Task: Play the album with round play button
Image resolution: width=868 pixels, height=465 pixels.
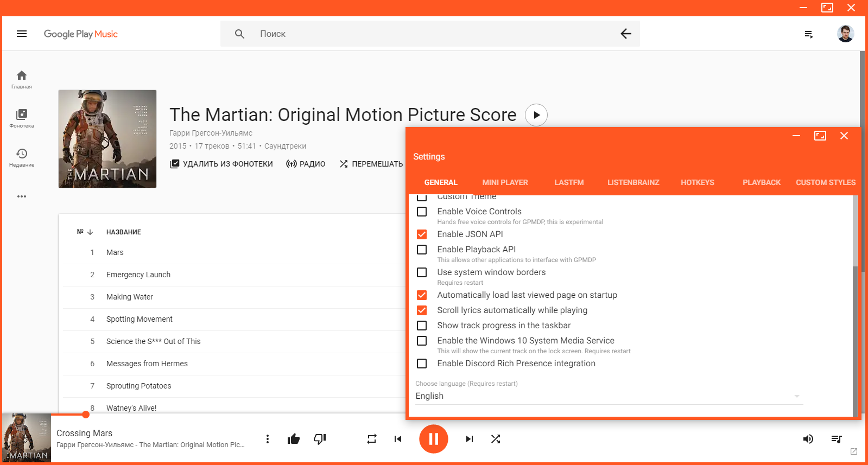Action: point(536,115)
